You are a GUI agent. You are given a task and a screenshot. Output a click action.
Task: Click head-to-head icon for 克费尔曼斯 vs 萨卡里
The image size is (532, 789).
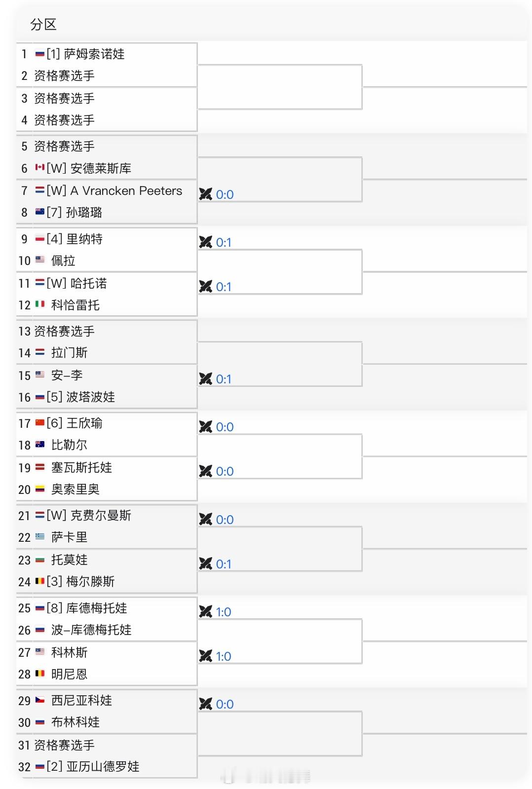click(206, 520)
